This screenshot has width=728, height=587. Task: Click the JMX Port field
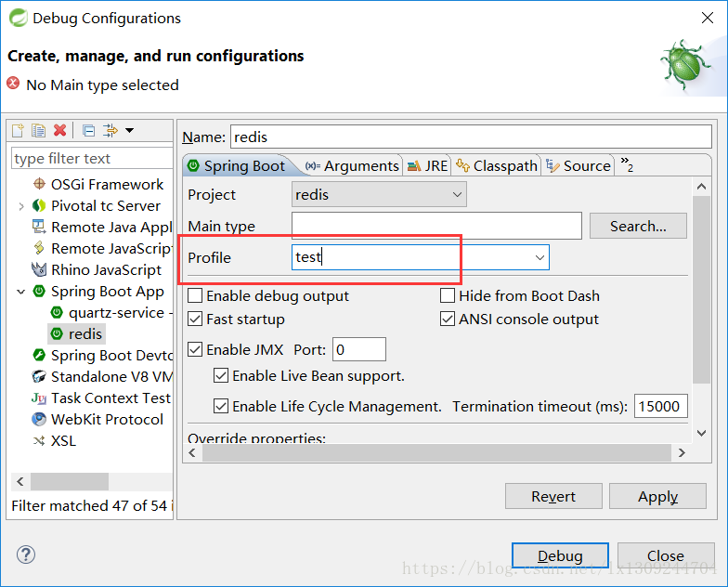click(x=358, y=349)
